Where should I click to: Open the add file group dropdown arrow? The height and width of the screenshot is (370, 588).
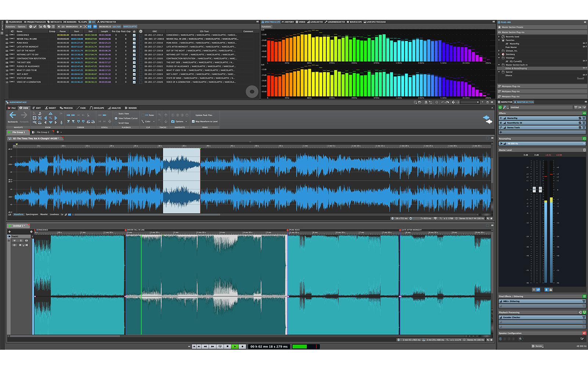coord(61,132)
